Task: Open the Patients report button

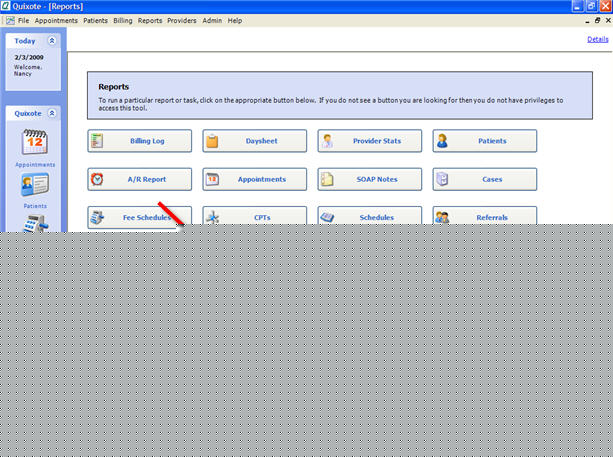Action: coord(484,141)
